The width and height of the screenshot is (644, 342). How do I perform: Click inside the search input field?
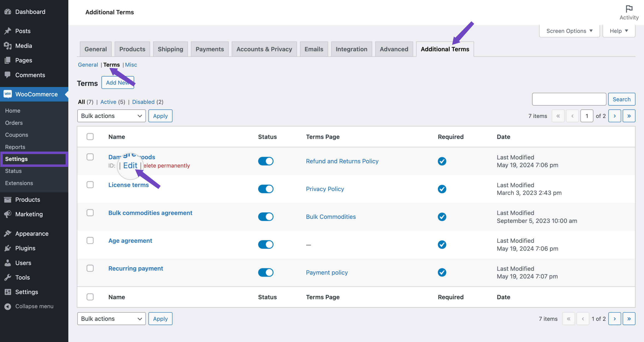569,99
